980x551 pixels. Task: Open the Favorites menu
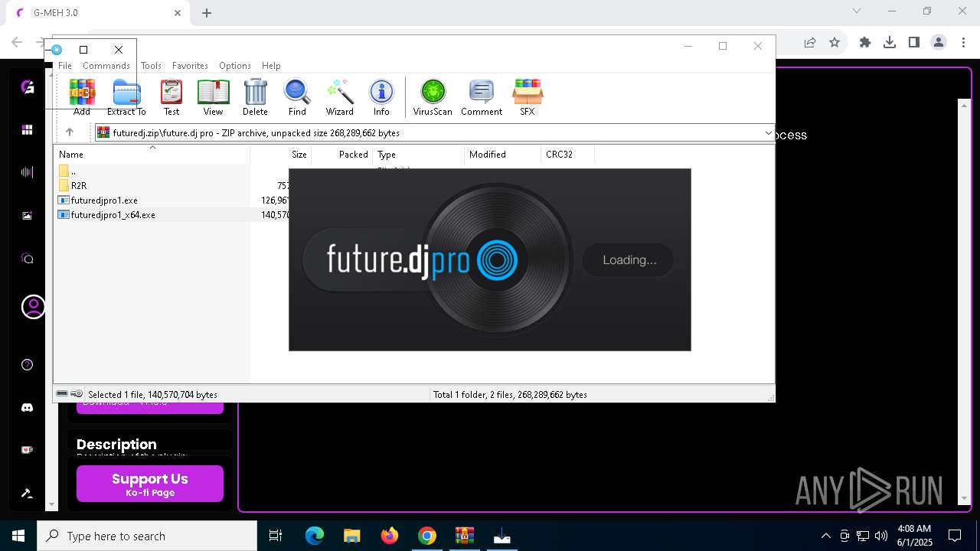(190, 66)
